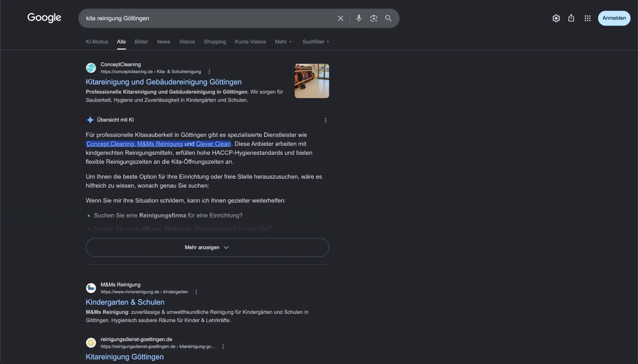Open the Kurze Videos tab
This screenshot has width=638, height=364.
[x=250, y=42]
